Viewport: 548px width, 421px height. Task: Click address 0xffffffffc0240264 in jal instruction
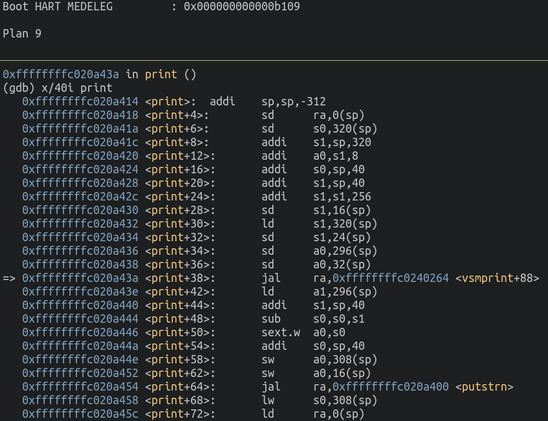click(x=390, y=278)
